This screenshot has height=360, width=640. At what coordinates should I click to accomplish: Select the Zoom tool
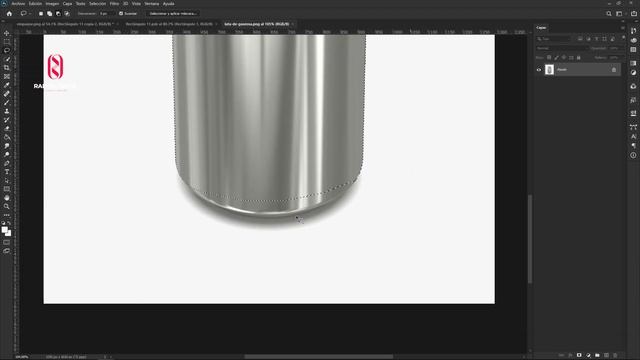[7, 207]
